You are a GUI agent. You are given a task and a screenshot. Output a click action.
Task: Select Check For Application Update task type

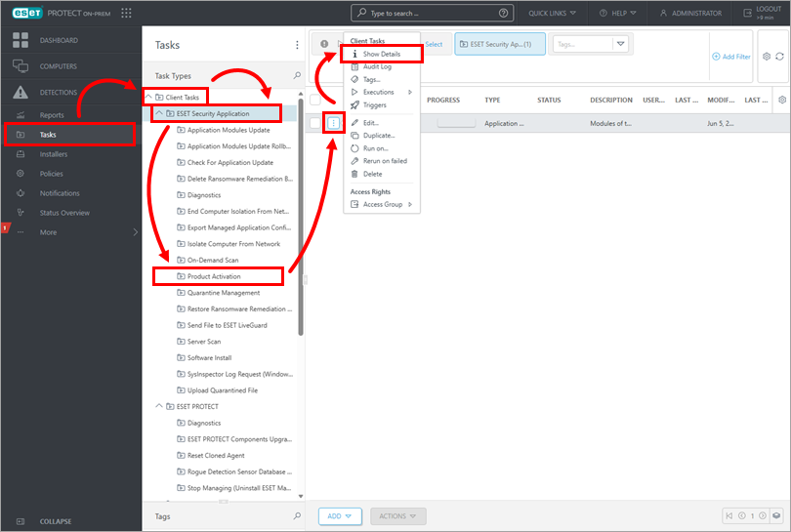(230, 162)
